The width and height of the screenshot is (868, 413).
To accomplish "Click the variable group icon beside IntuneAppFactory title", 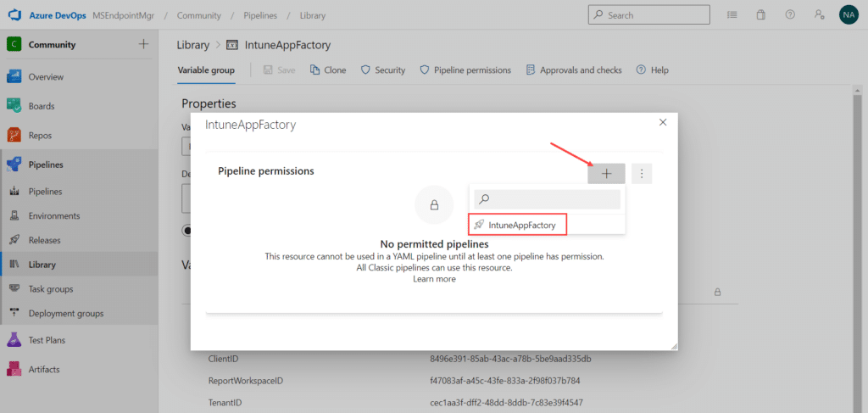I will [232, 46].
